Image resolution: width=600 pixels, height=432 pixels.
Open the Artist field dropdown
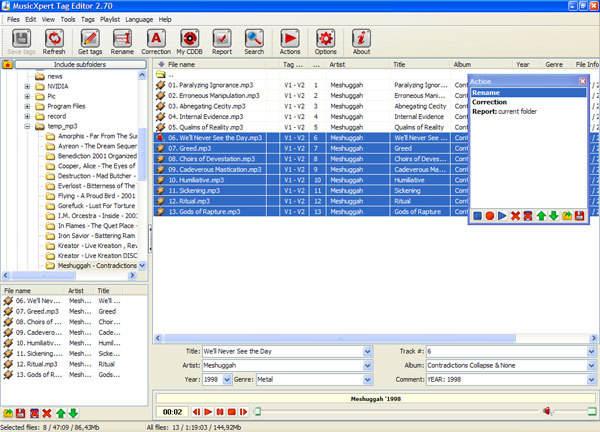pyautogui.click(x=368, y=365)
